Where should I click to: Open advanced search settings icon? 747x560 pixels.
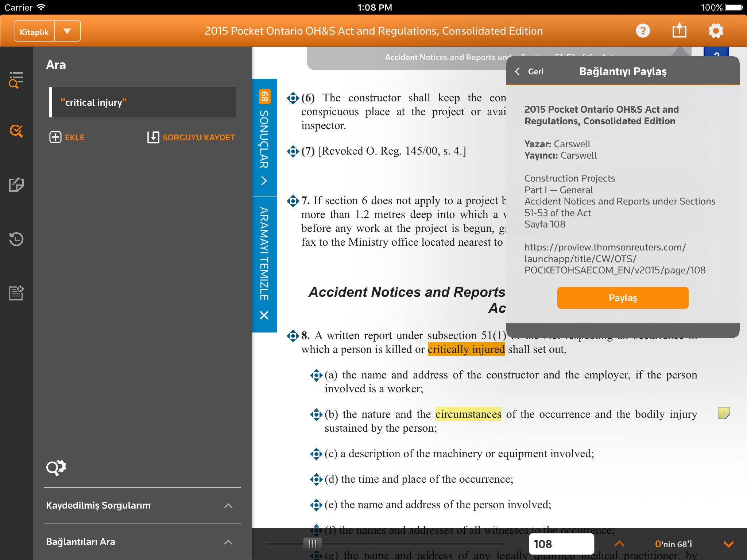56,467
